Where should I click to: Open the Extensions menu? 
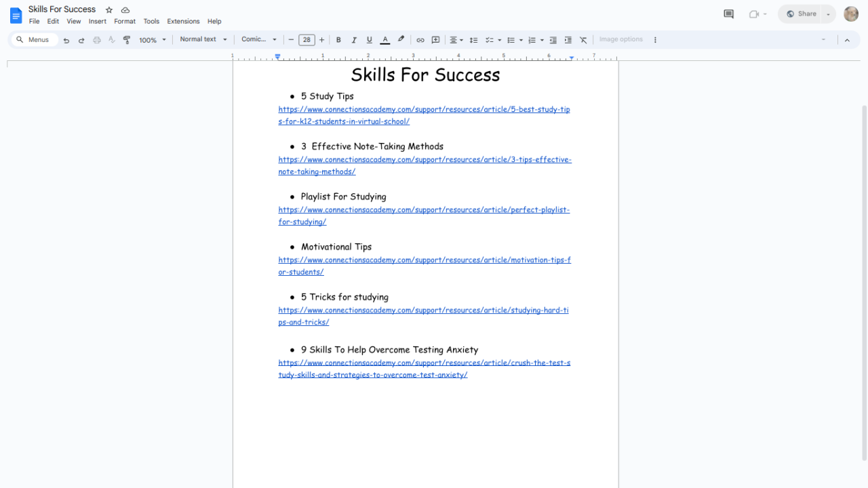[x=183, y=22]
